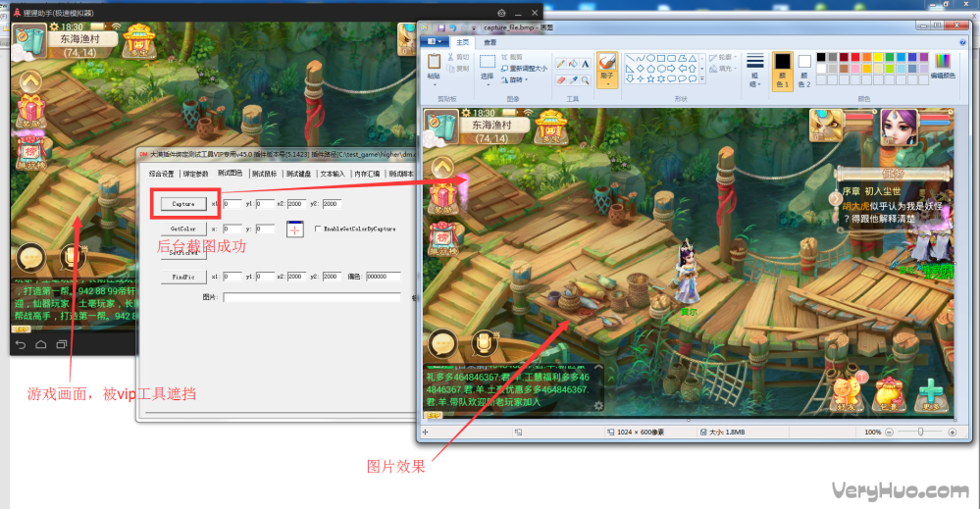
Task: Expand the shapes gallery more arrow
Action: tap(702, 79)
